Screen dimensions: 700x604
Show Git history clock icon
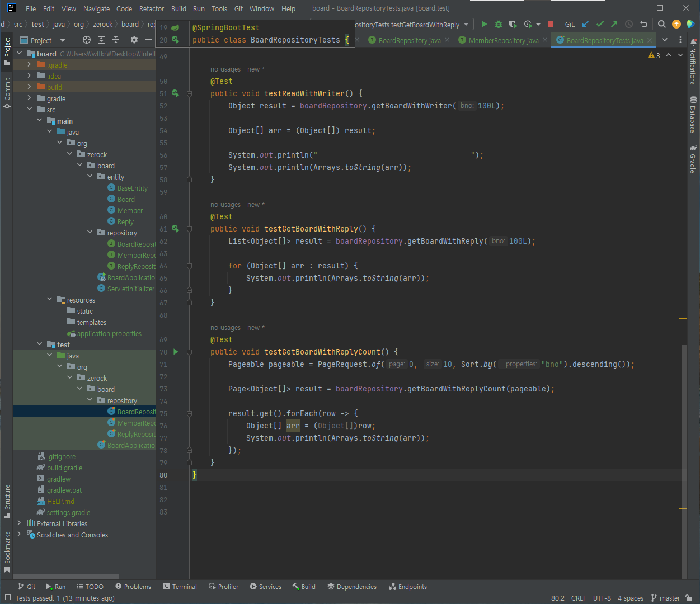click(629, 24)
